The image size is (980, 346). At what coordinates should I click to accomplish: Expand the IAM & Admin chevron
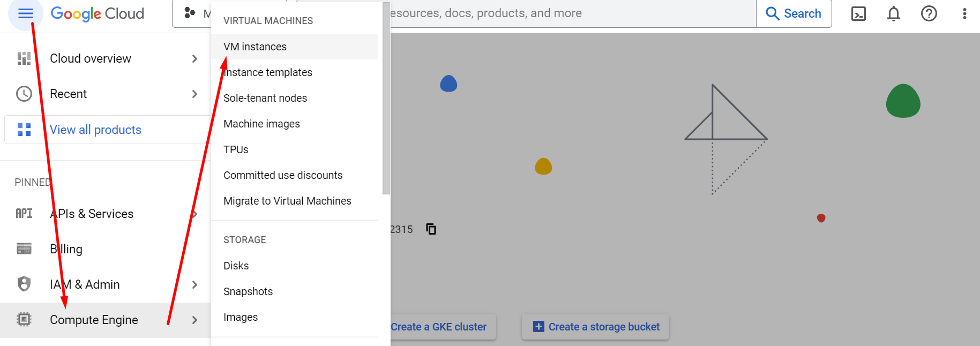194,284
